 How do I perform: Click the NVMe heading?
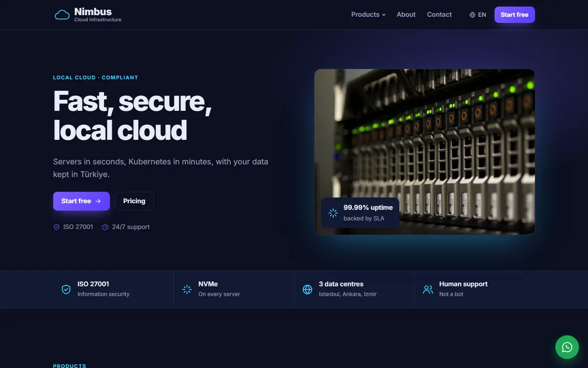(x=208, y=284)
